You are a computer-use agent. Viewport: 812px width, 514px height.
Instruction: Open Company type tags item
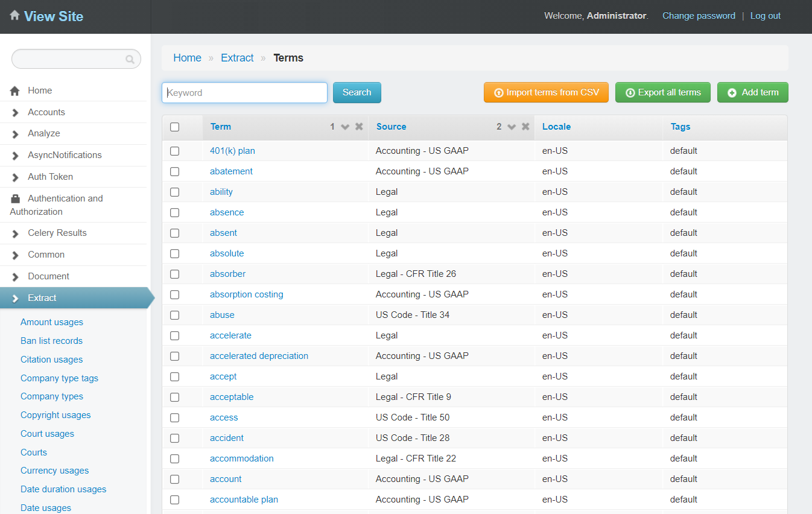point(59,378)
